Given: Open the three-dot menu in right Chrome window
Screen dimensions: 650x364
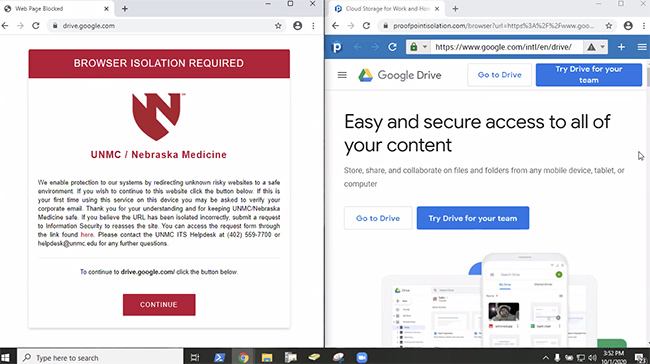Looking at the screenshot, I should 644,26.
